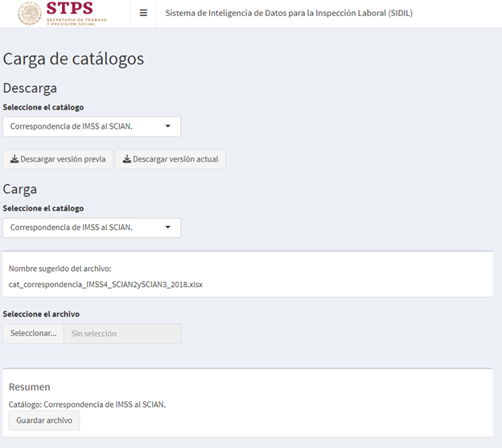
Task: Click the STPS logo in header
Action: click(x=64, y=14)
